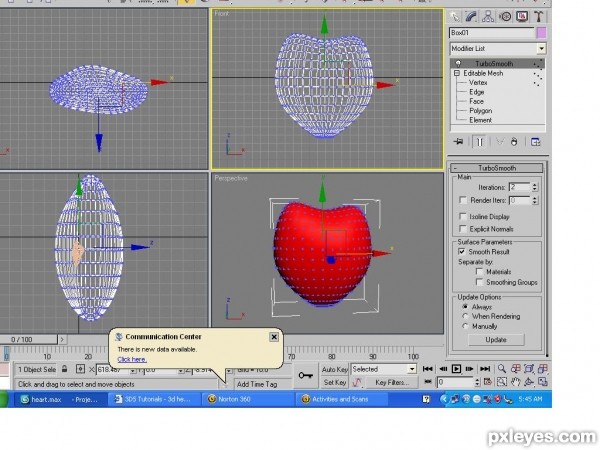
Task: Toggle Show End Result icon
Action: click(479, 142)
